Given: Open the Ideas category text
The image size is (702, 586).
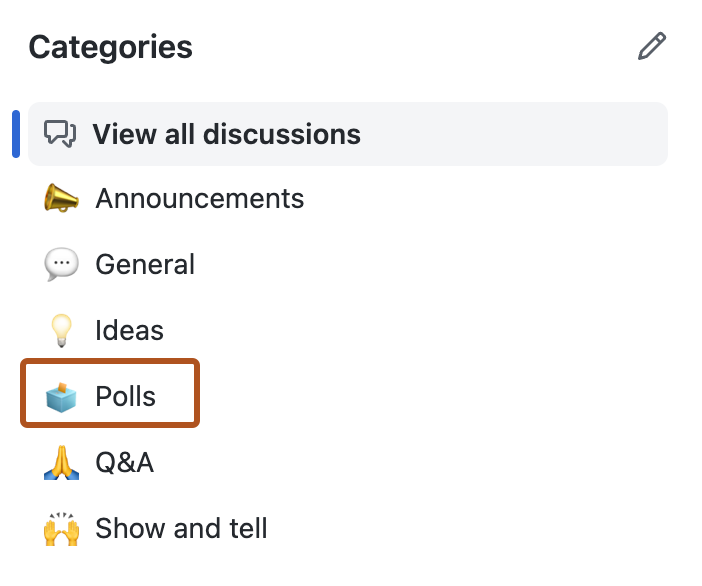Looking at the screenshot, I should click(x=129, y=330).
